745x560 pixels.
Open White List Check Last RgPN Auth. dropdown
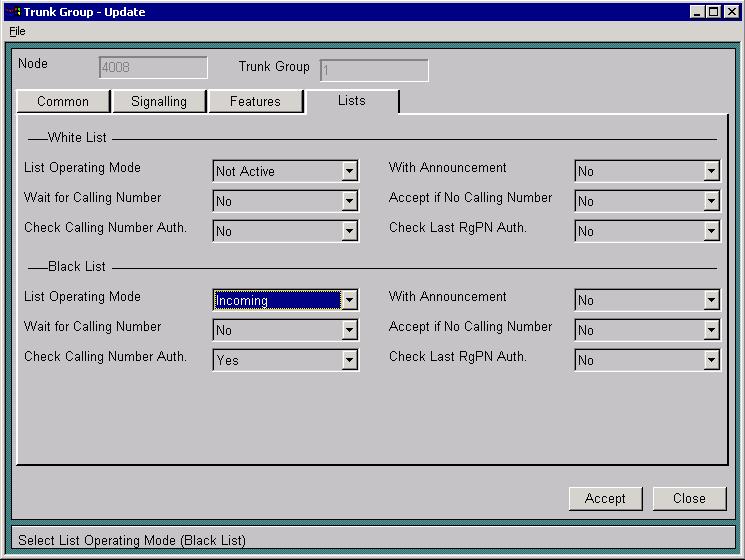tap(711, 231)
